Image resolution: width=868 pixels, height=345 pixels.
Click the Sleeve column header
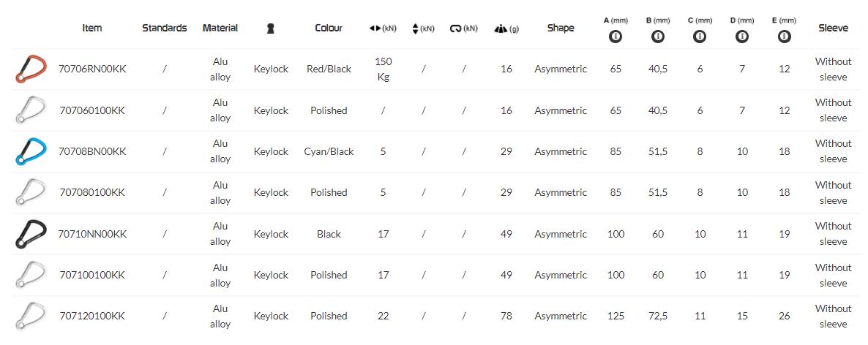pos(833,28)
